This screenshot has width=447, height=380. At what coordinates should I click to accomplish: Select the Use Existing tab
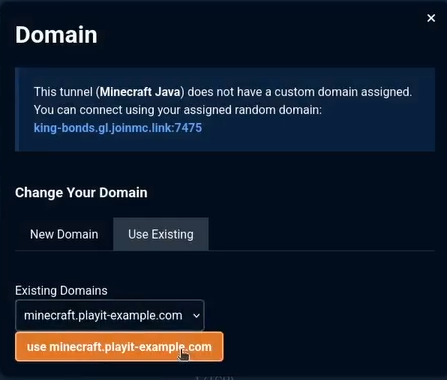click(161, 234)
